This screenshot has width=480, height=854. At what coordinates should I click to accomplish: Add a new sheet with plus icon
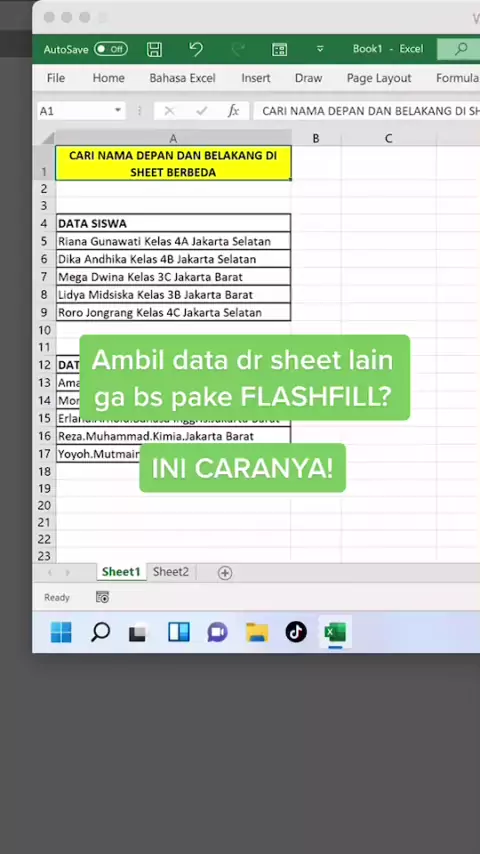pos(224,572)
